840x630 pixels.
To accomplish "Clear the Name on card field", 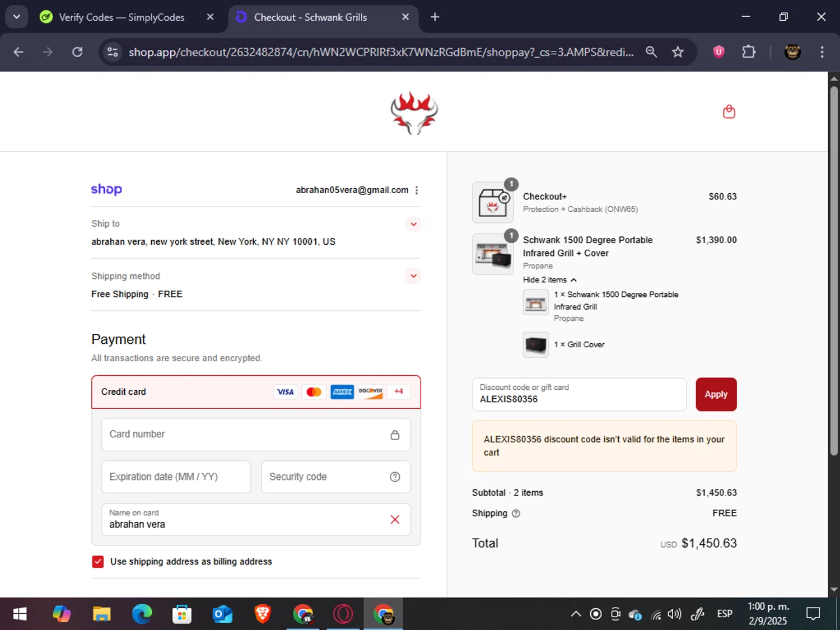I will 395,520.
